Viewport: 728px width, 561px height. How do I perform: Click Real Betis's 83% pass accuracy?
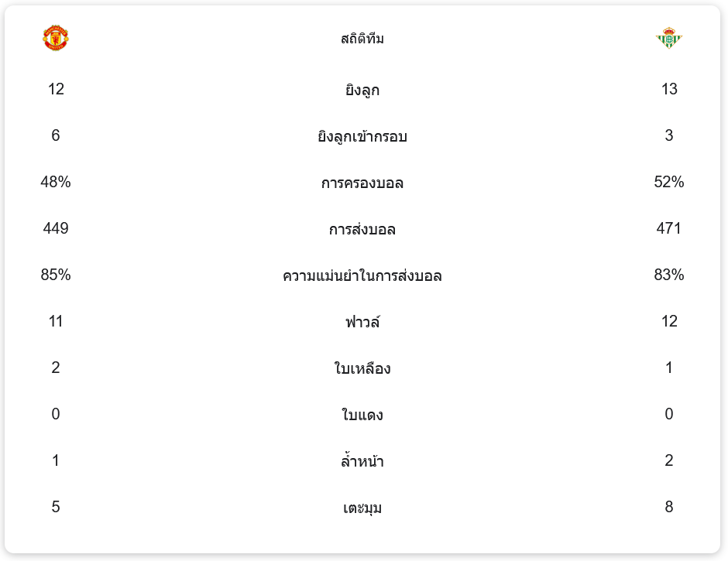(x=668, y=275)
